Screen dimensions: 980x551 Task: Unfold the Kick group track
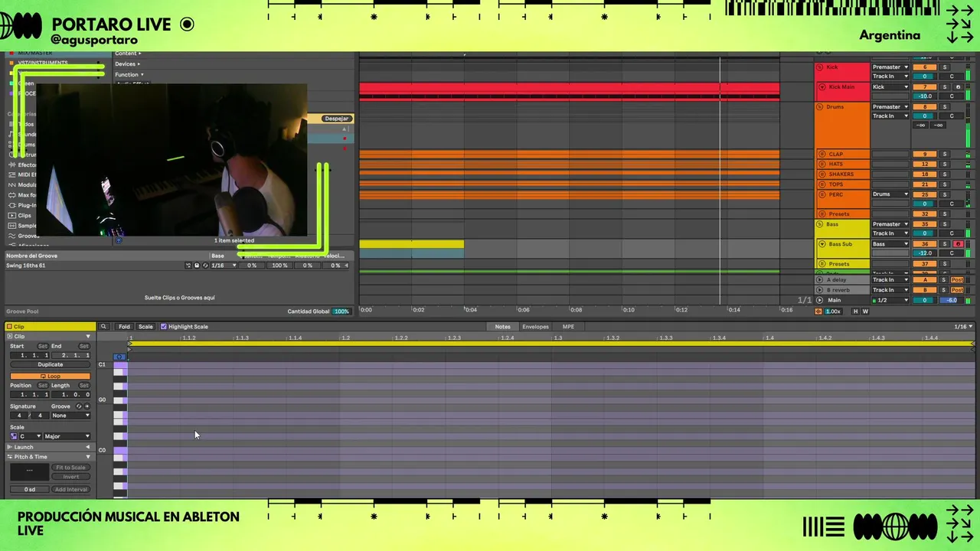click(x=820, y=67)
